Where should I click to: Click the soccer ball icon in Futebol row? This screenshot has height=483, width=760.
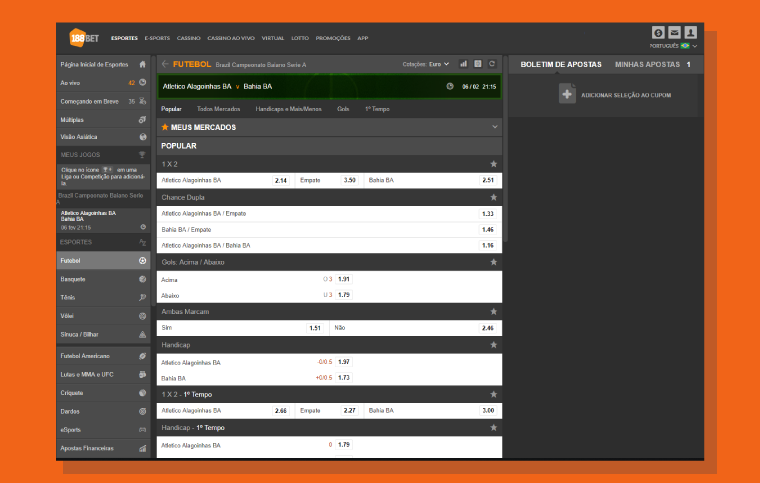(x=142, y=261)
